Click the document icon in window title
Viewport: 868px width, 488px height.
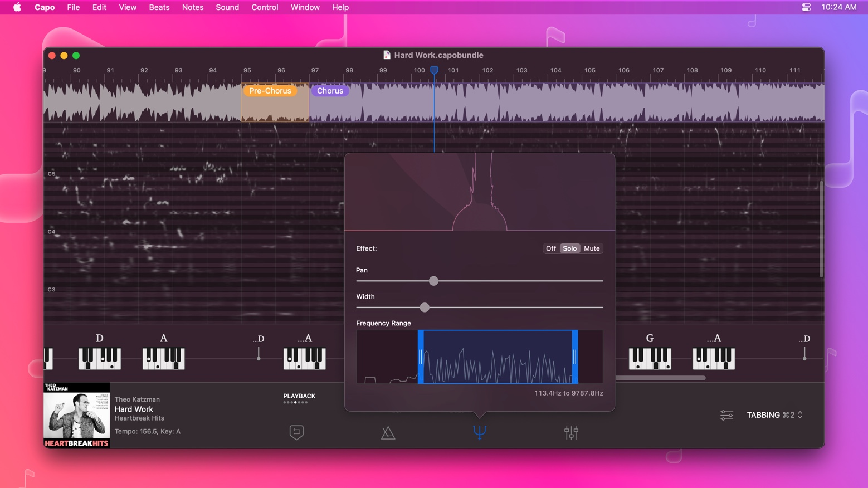(x=387, y=55)
